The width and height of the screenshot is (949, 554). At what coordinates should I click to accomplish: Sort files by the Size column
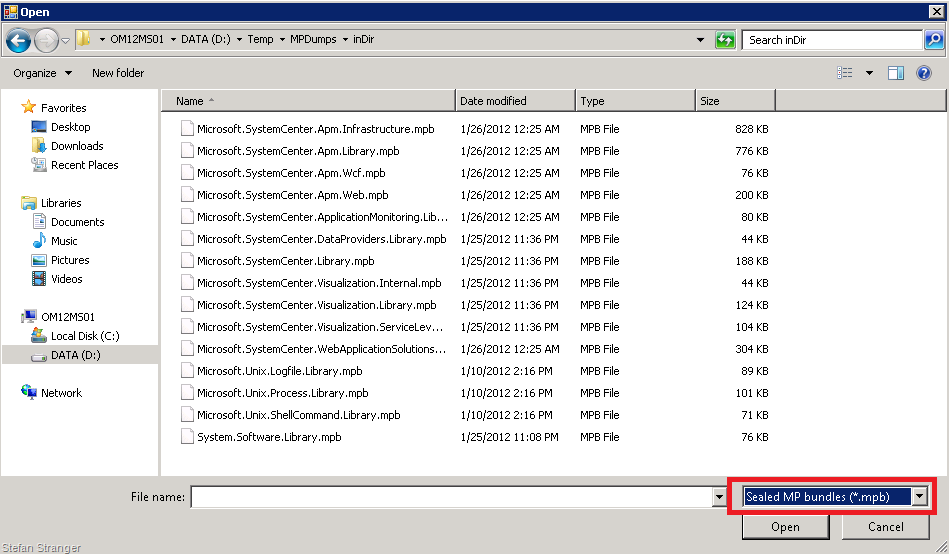[x=735, y=101]
